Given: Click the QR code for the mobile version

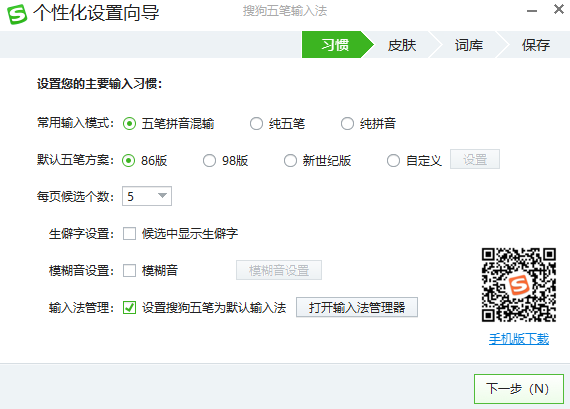Looking at the screenshot, I should (519, 285).
